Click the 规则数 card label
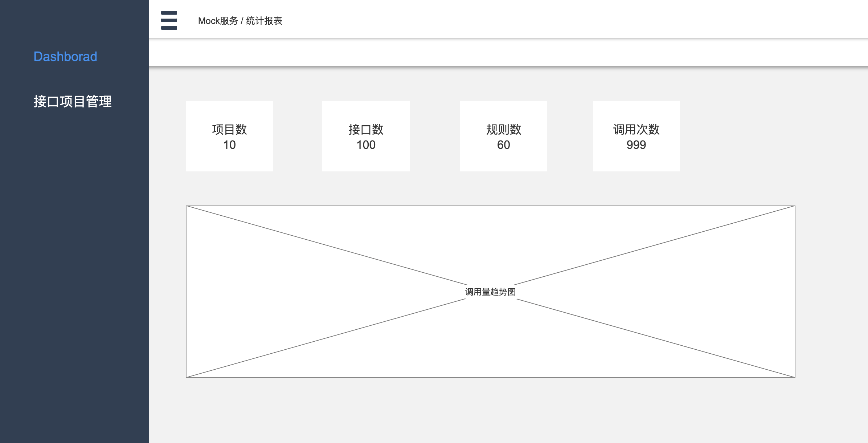This screenshot has width=868, height=443. coord(503,129)
